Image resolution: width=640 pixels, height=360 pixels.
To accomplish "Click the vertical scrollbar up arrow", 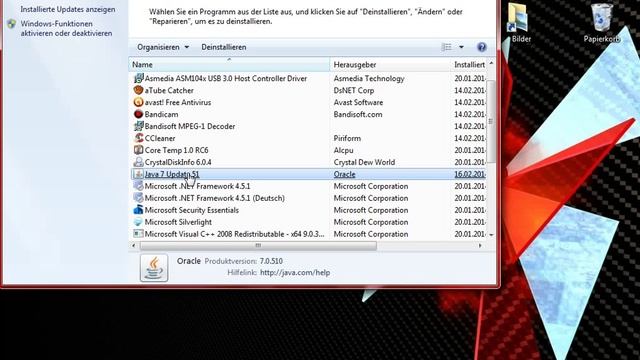I will pyautogui.click(x=491, y=64).
